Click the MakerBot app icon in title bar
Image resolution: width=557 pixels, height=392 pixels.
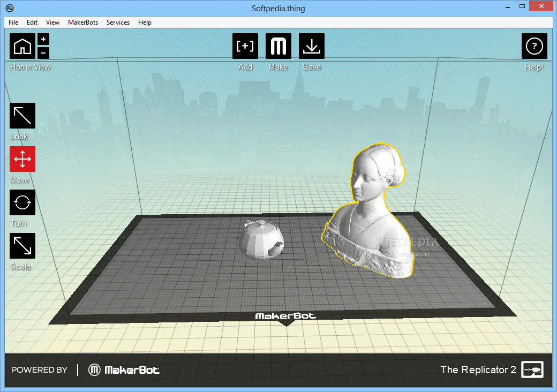coord(10,8)
